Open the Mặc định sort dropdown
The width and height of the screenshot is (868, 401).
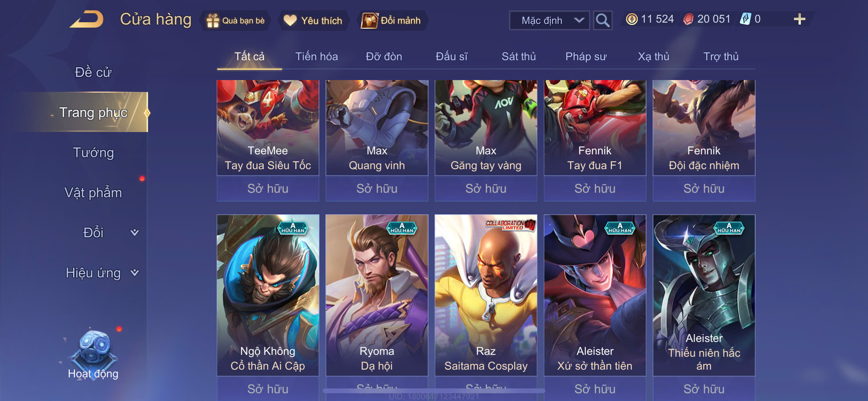pyautogui.click(x=549, y=21)
